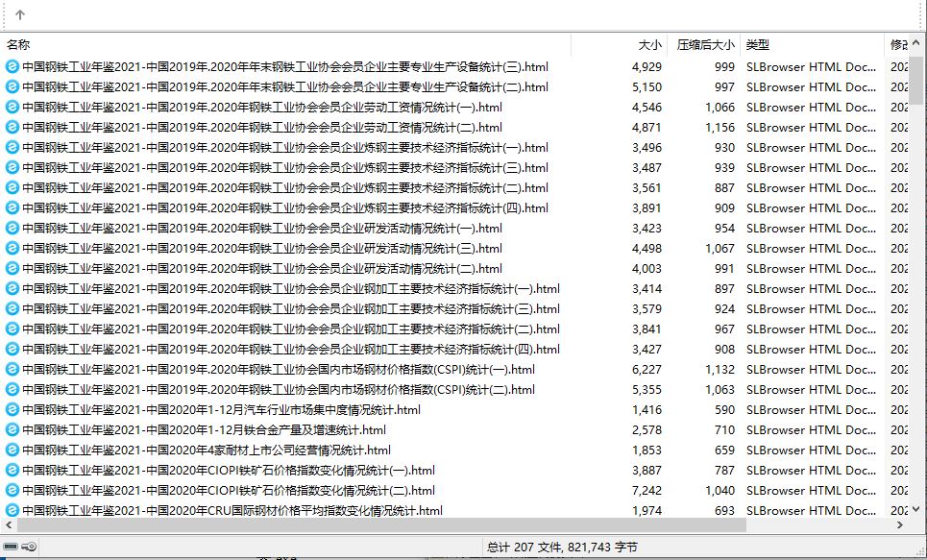
Task: Click the size value 1,853
Action: pyautogui.click(x=646, y=450)
